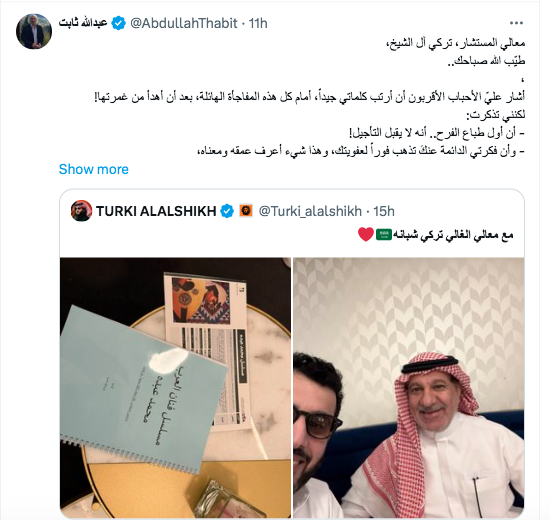Click the 15h timestamp of quoted tweet
This screenshot has height=520, width=550.
(384, 211)
